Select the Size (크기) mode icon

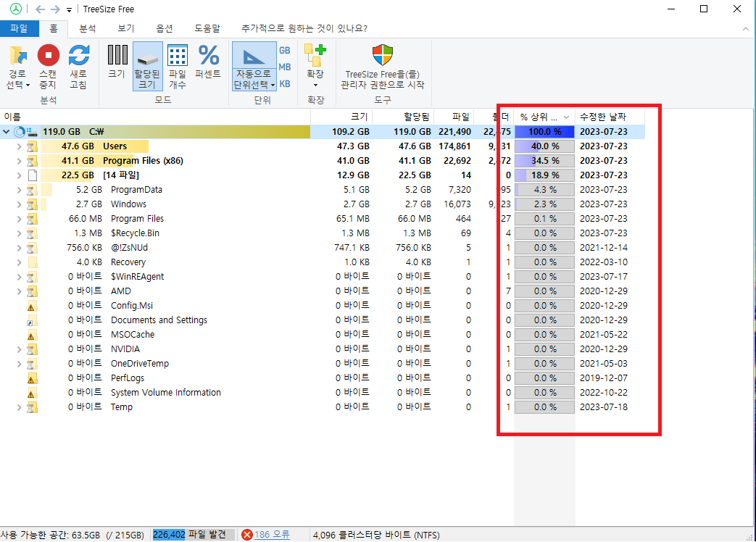(x=117, y=56)
